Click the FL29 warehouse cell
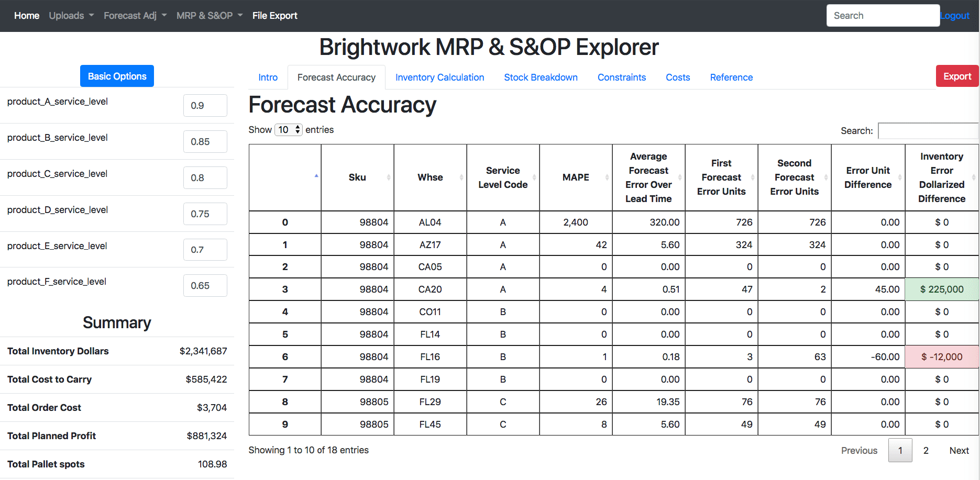 click(430, 402)
